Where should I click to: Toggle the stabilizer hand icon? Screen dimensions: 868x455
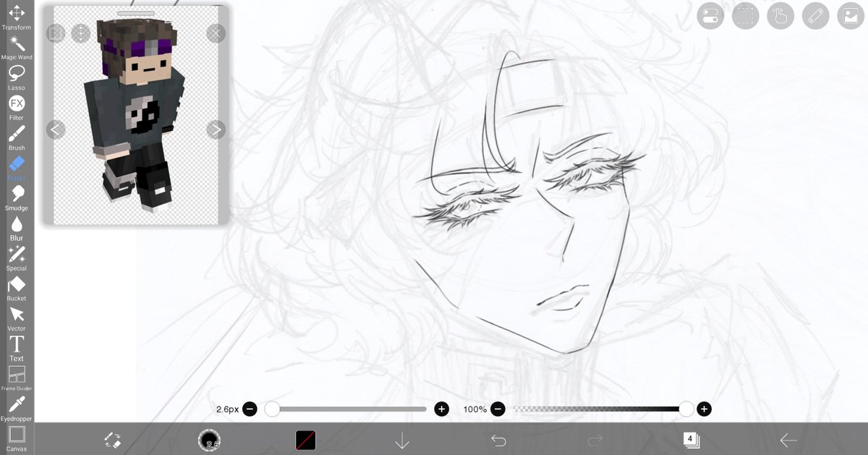point(780,16)
